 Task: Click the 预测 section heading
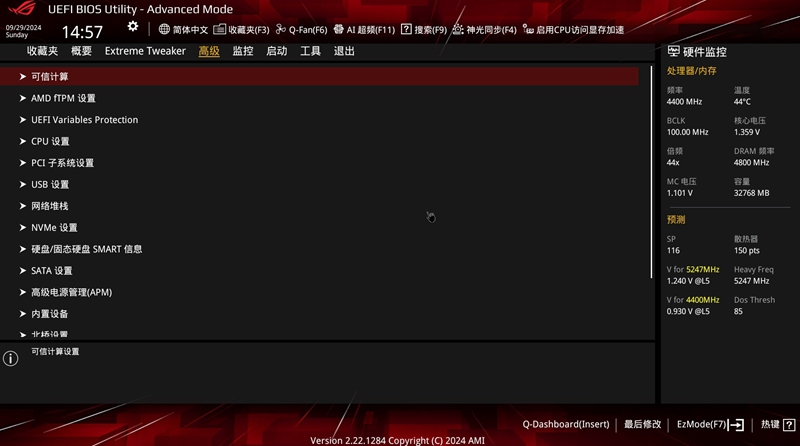(x=676, y=219)
